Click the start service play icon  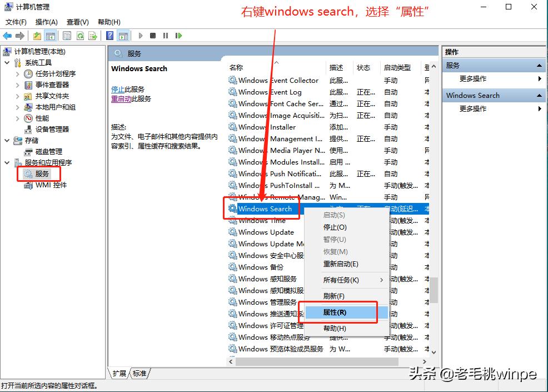[x=141, y=35]
